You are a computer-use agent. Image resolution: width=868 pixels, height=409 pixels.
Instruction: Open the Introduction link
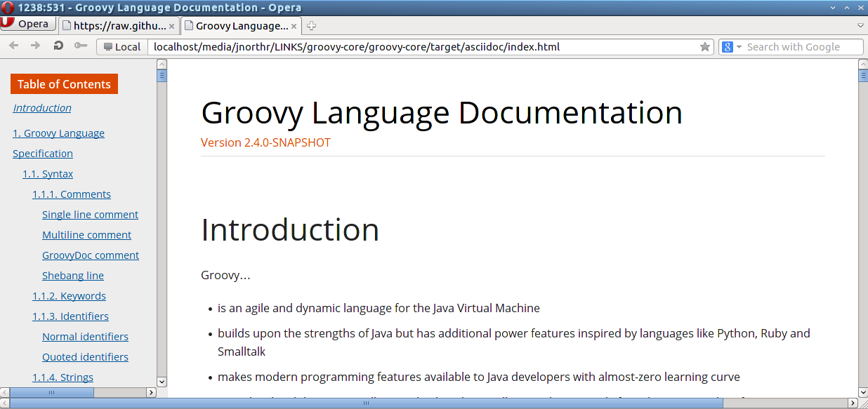(41, 107)
